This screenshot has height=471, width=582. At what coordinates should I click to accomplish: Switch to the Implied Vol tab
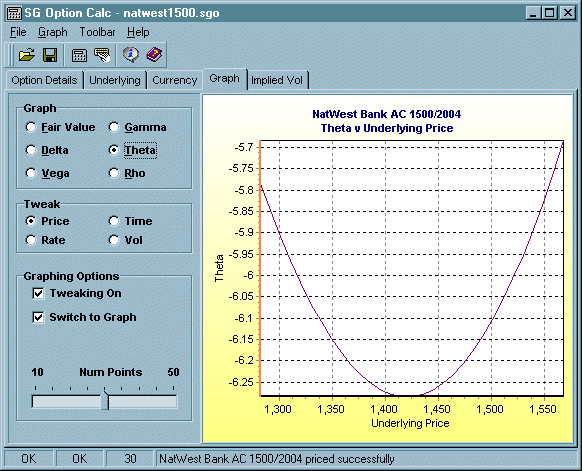coord(277,80)
